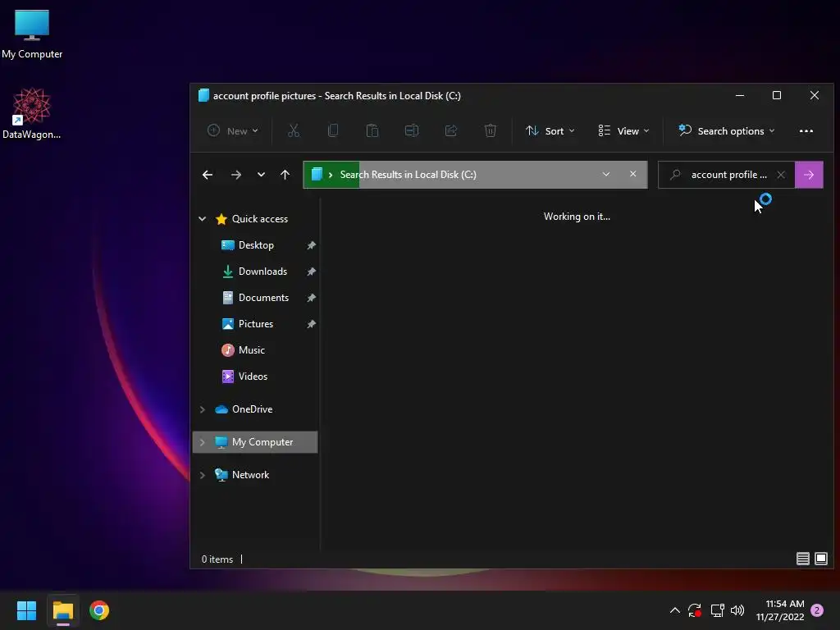
Task: Select Videos in the sidebar
Action: coord(253,376)
